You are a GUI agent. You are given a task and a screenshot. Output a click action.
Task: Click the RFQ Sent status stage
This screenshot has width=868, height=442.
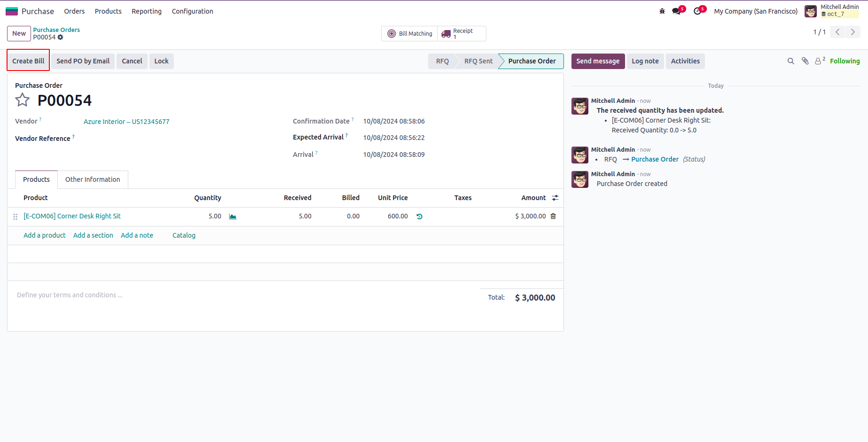pyautogui.click(x=478, y=61)
